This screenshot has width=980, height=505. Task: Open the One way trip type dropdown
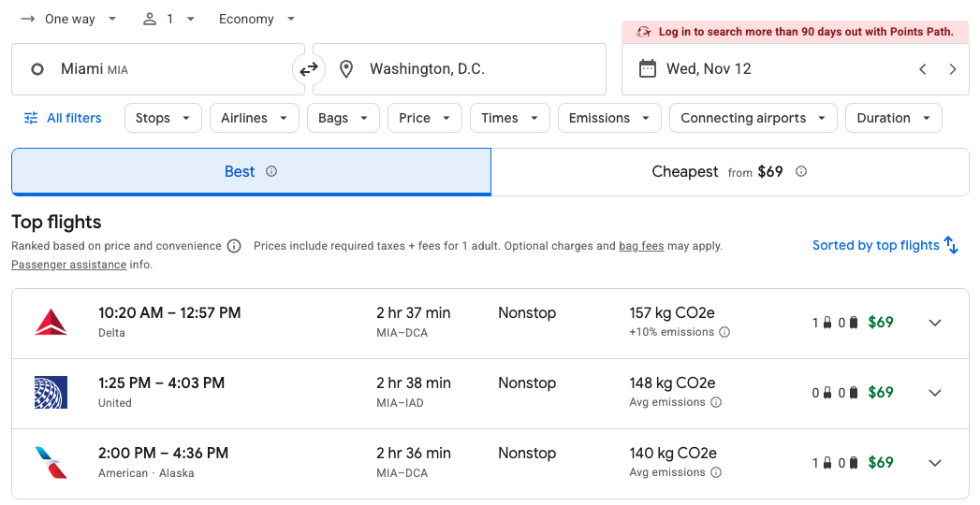(x=68, y=20)
